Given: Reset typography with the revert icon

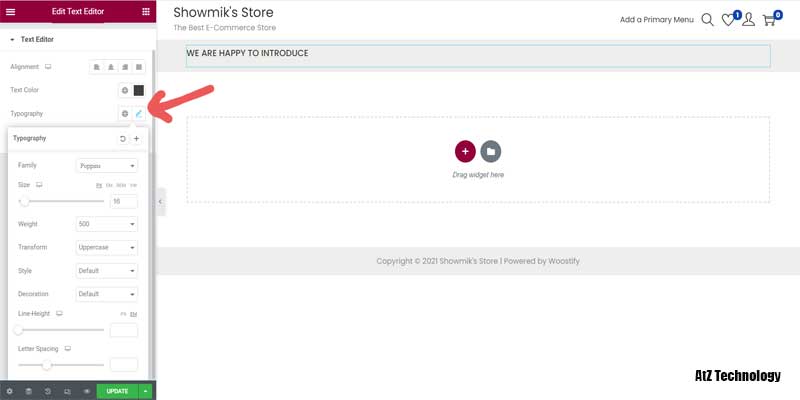Looking at the screenshot, I should 123,139.
